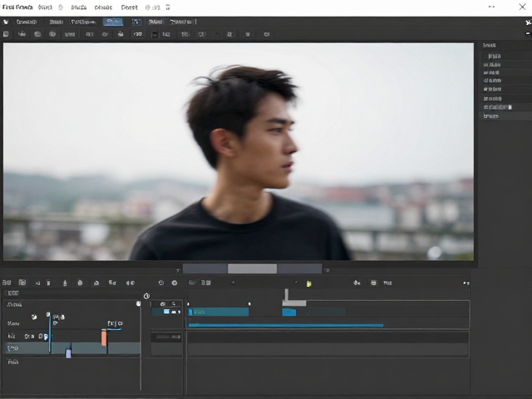
Task: Click the thin blue bar on the second track
Action: point(286,325)
